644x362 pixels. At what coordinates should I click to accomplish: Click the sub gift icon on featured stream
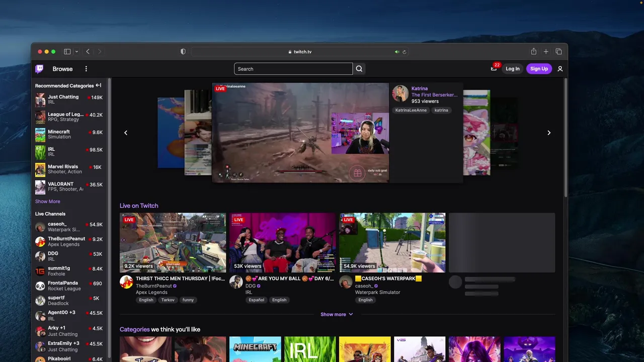357,173
